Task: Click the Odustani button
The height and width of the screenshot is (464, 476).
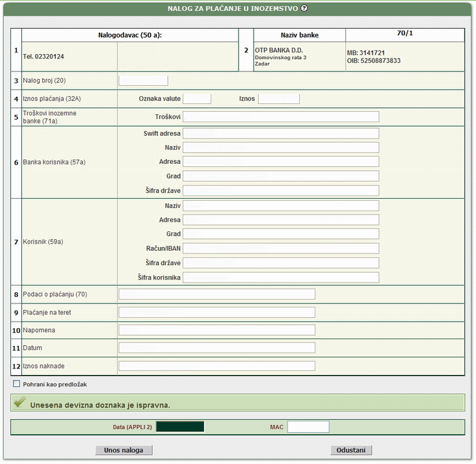Action: (x=351, y=450)
